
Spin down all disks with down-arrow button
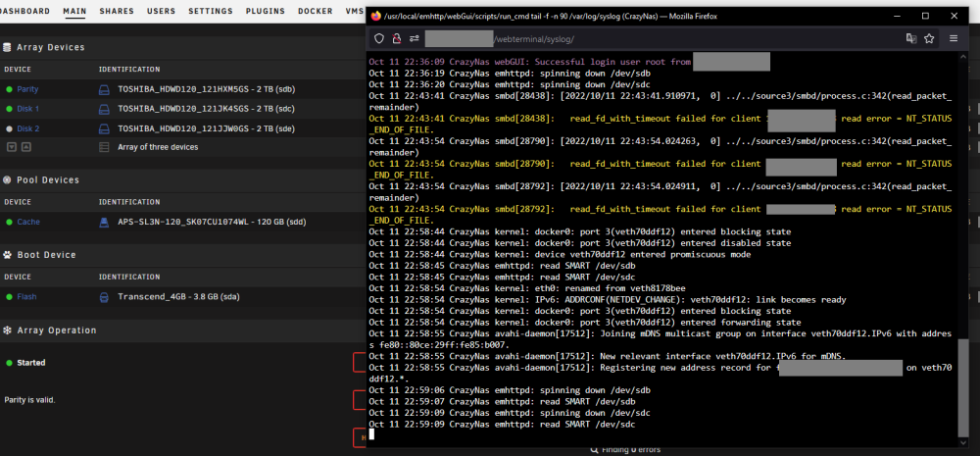(11, 148)
